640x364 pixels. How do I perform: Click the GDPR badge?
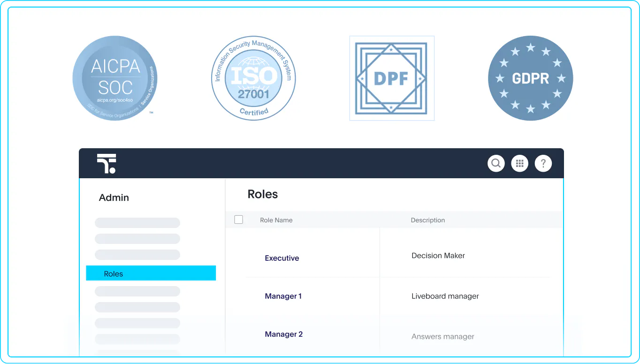(x=531, y=78)
